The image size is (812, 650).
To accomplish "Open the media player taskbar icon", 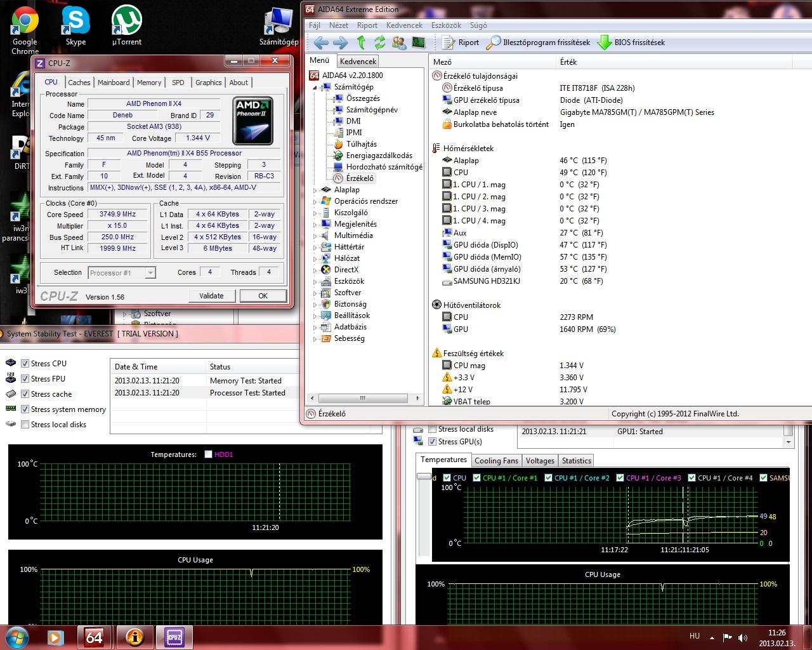I will 55,637.
